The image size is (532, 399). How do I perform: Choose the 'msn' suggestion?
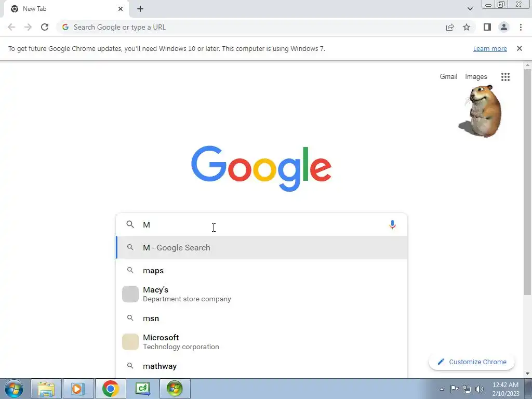pos(262,318)
